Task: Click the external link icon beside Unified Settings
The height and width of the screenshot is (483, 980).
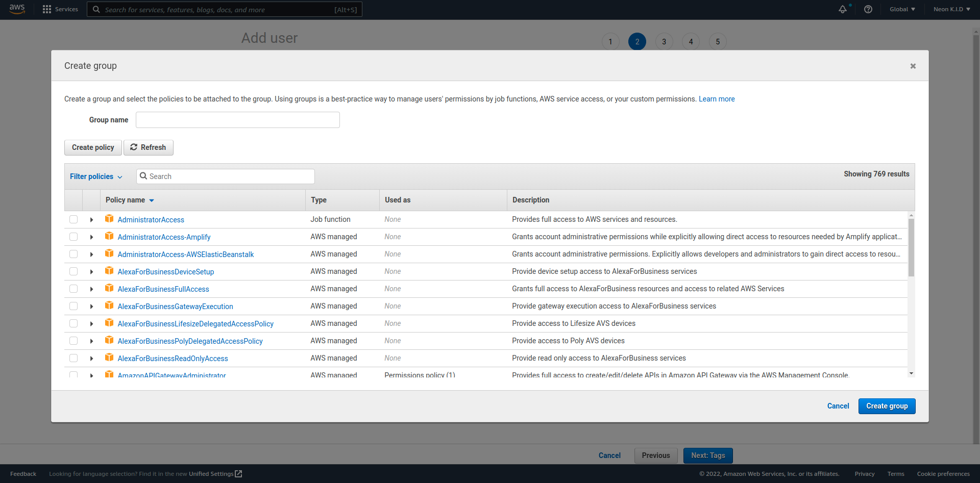Action: coord(238,474)
